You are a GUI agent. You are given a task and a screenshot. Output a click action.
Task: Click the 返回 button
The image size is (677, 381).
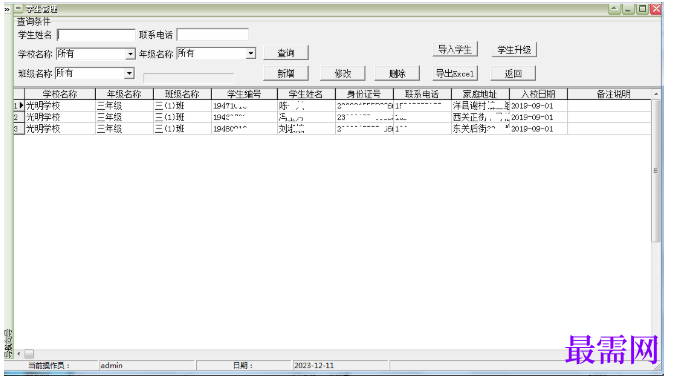[513, 73]
